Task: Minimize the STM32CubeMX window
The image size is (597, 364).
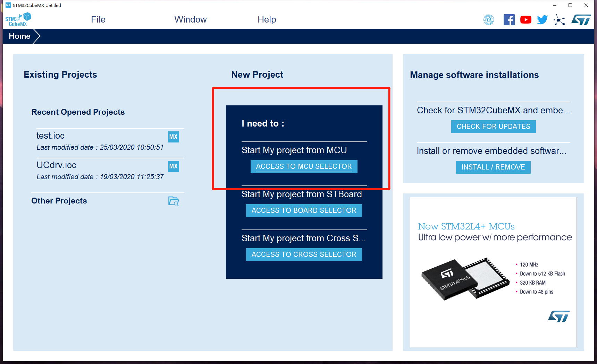Action: click(x=554, y=5)
